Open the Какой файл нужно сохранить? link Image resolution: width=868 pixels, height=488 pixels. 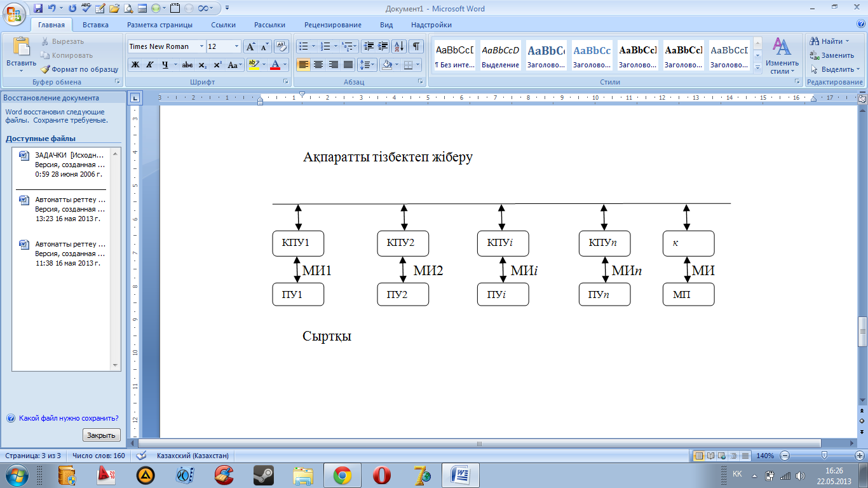tap(69, 419)
